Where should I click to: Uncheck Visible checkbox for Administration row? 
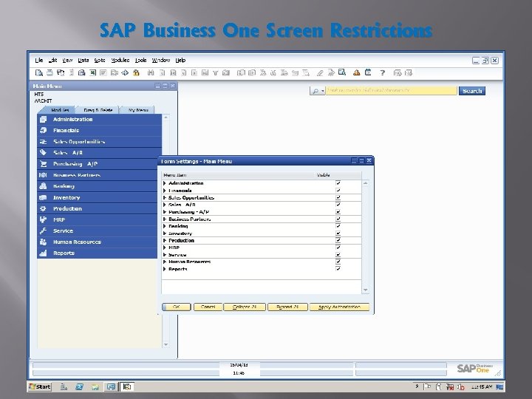tap(338, 183)
